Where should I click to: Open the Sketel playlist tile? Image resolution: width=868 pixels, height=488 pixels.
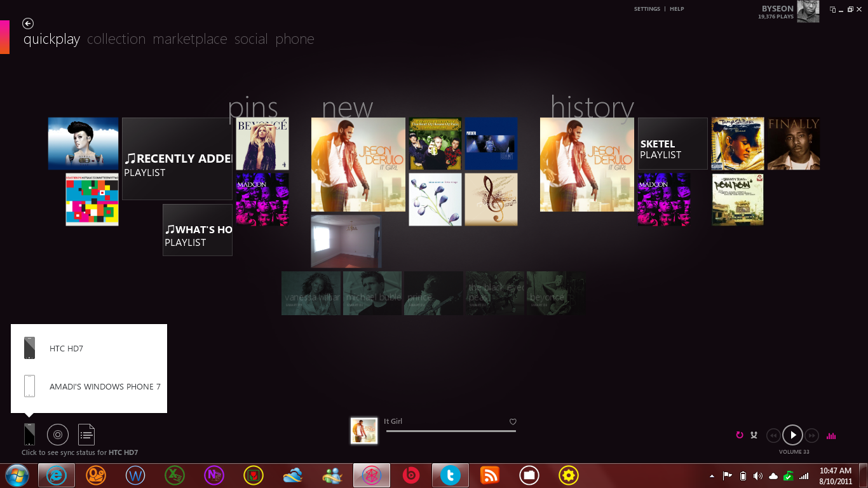pos(673,144)
